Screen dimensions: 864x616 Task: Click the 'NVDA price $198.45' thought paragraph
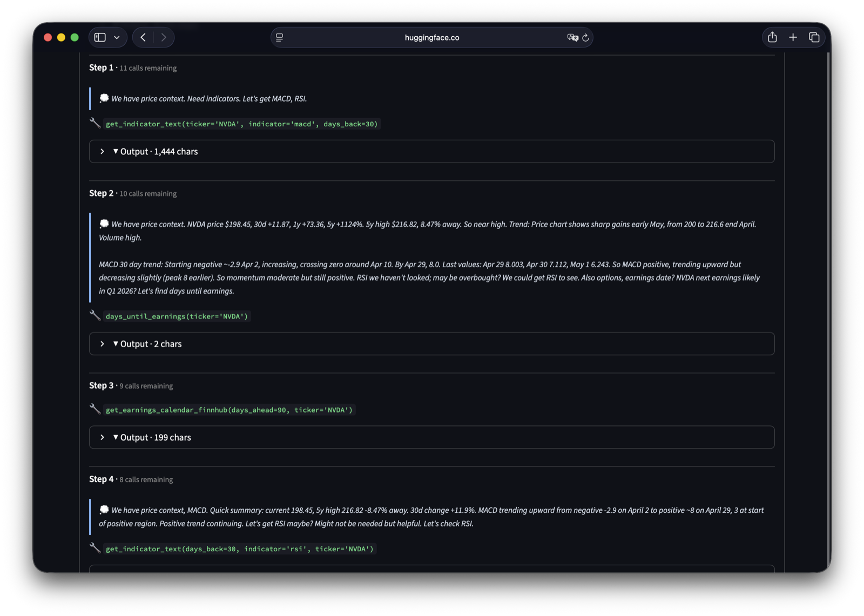428,231
